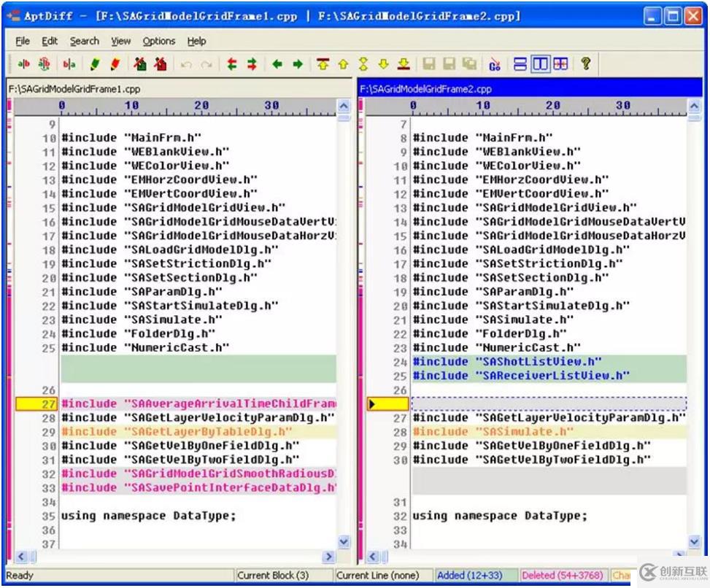
Task: Click the second grayed save disk icon
Action: tap(449, 63)
